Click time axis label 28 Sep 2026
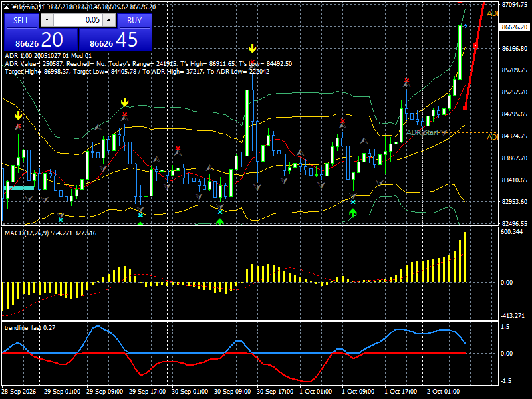 (19, 391)
